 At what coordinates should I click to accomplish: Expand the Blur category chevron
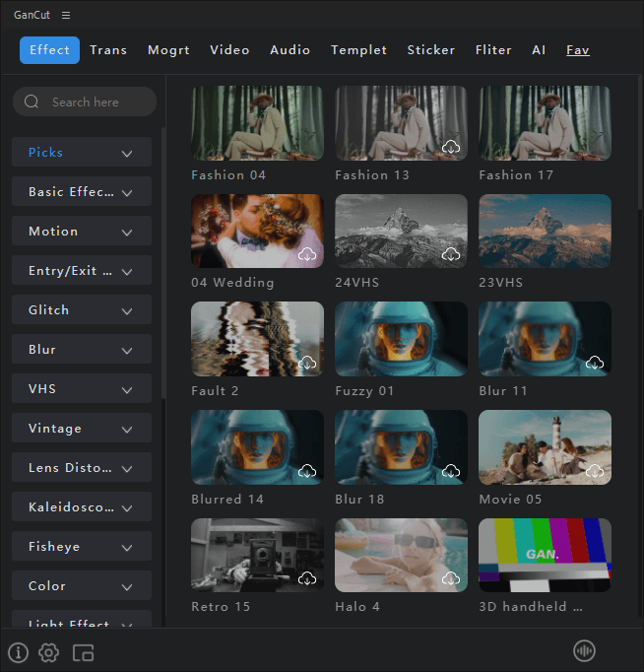pos(127,351)
